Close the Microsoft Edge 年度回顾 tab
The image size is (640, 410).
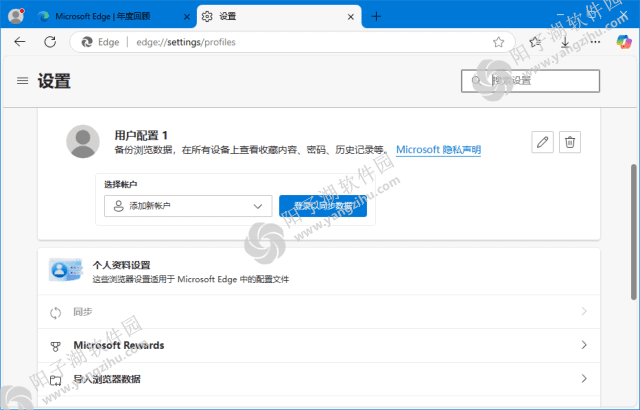(x=187, y=17)
